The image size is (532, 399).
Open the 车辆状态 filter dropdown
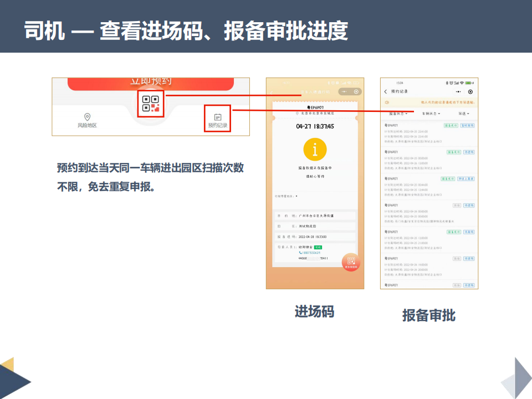431,114
